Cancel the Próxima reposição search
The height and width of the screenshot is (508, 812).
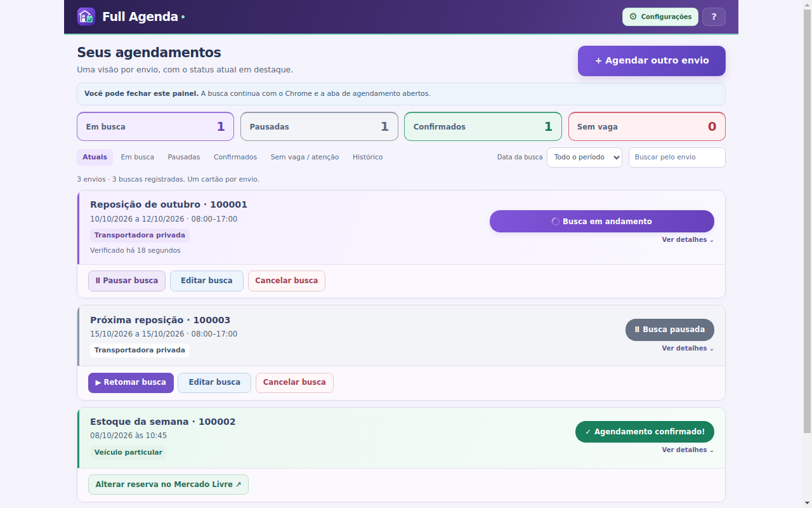click(x=294, y=382)
